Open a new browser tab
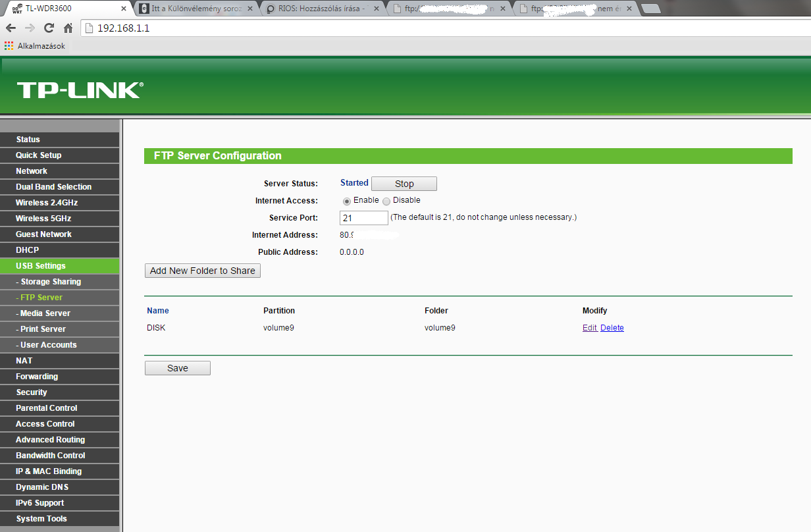This screenshot has height=532, width=811. coord(650,9)
